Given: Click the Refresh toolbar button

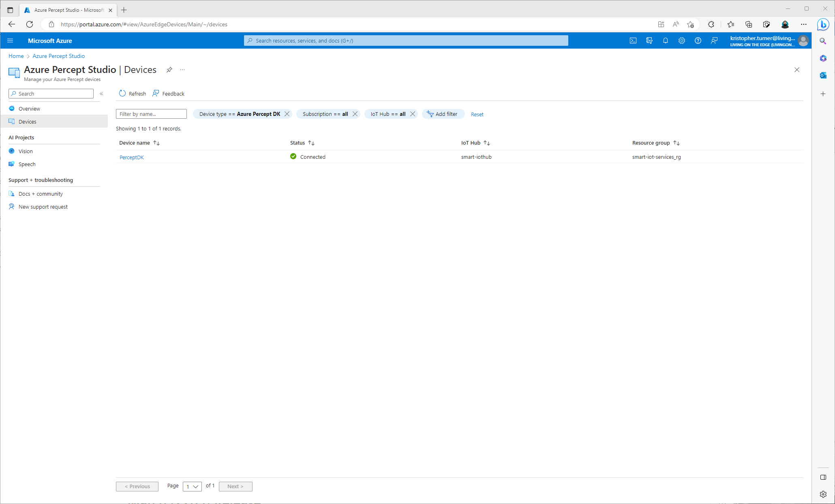Looking at the screenshot, I should tap(133, 94).
